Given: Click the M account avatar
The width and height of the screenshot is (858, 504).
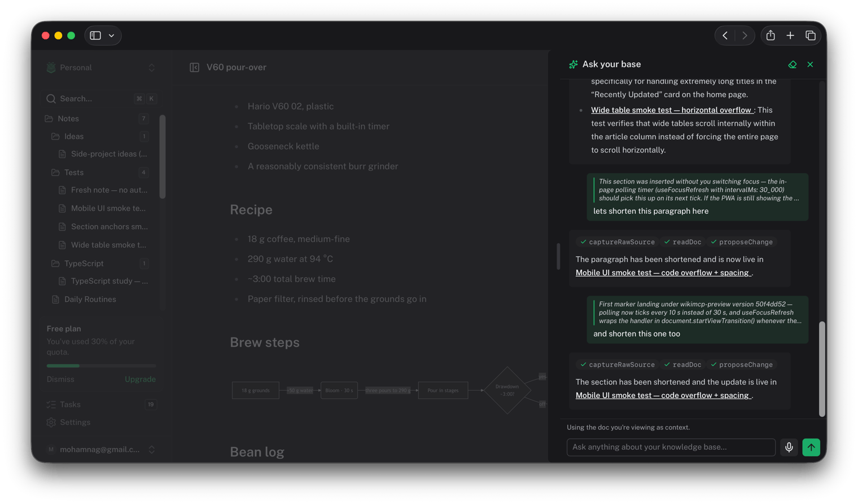Looking at the screenshot, I should pos(51,450).
